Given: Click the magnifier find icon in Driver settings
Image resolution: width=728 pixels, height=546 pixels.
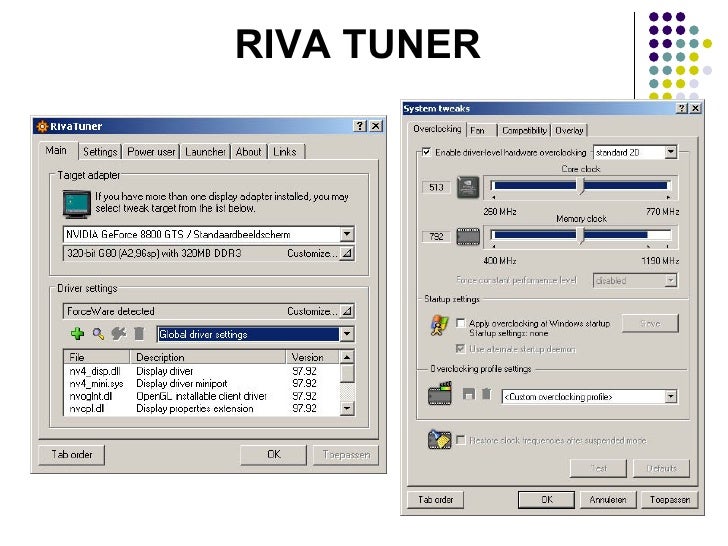Looking at the screenshot, I should (98, 334).
